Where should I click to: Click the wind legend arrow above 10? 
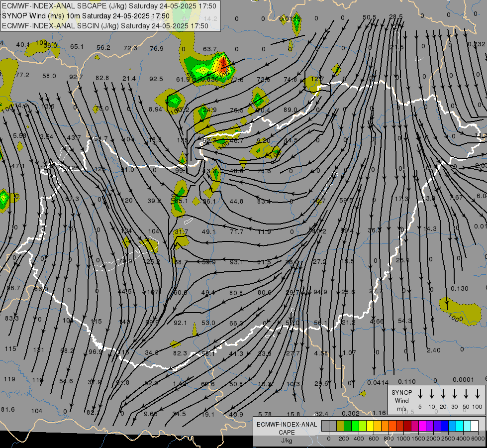[x=432, y=394]
